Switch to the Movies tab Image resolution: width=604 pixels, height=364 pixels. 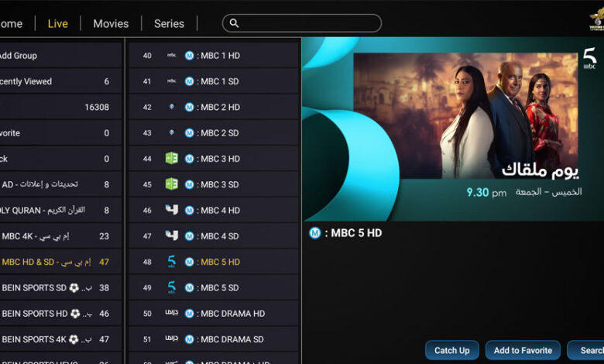111,23
